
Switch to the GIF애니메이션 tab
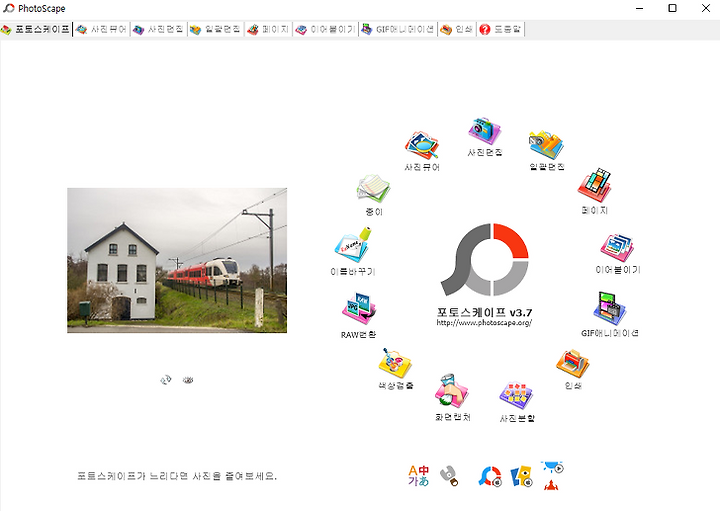coord(398,29)
